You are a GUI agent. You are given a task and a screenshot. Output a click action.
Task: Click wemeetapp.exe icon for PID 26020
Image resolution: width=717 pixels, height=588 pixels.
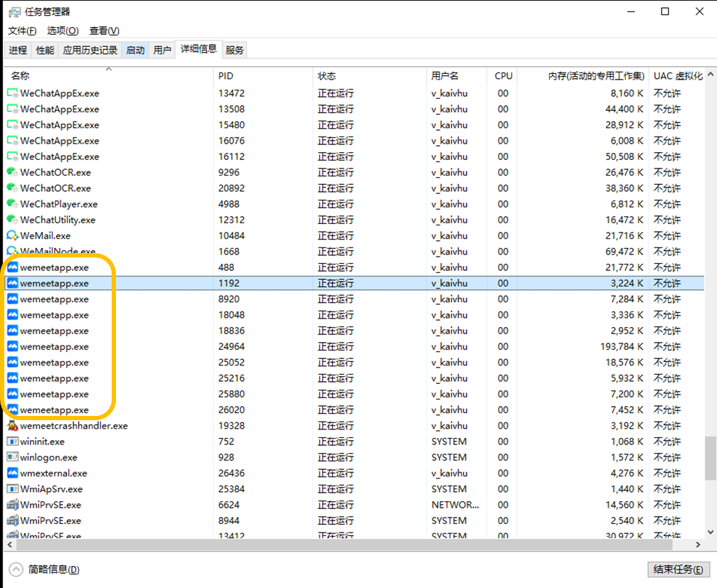click(x=13, y=410)
